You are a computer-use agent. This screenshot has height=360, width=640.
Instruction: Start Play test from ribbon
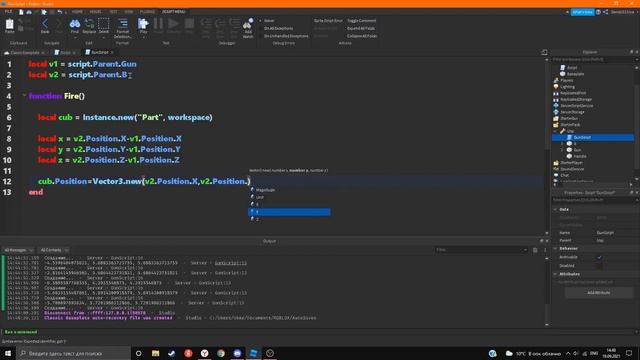pyautogui.click(x=143, y=26)
